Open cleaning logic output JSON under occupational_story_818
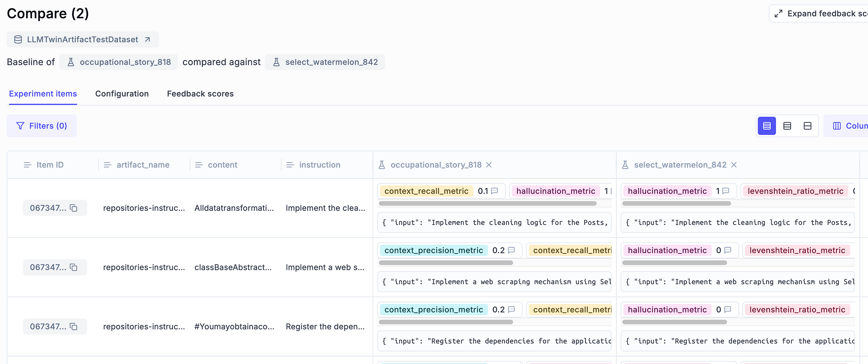The image size is (868, 364). point(494,223)
